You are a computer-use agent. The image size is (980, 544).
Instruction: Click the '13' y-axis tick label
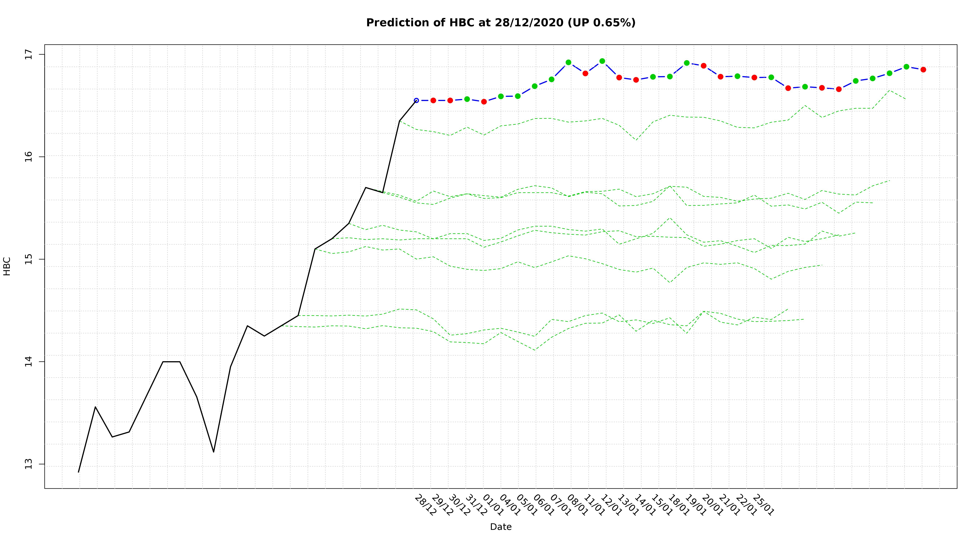click(x=29, y=464)
